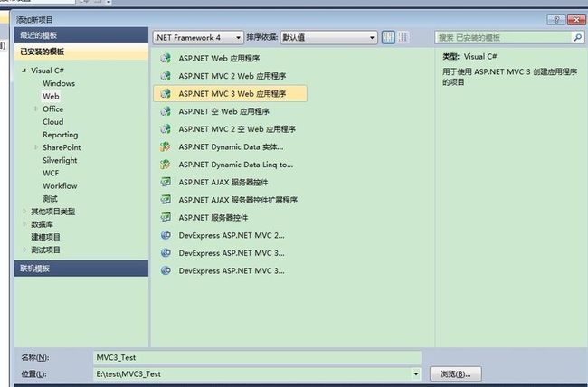Click the DevExpress ASP.NET MVC 2 icon
Image resolution: width=588 pixels, height=387 pixels.
tap(166, 235)
